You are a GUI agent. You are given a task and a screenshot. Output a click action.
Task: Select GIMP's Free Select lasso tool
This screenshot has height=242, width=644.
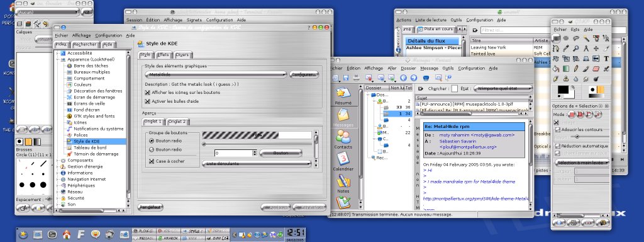click(576, 38)
